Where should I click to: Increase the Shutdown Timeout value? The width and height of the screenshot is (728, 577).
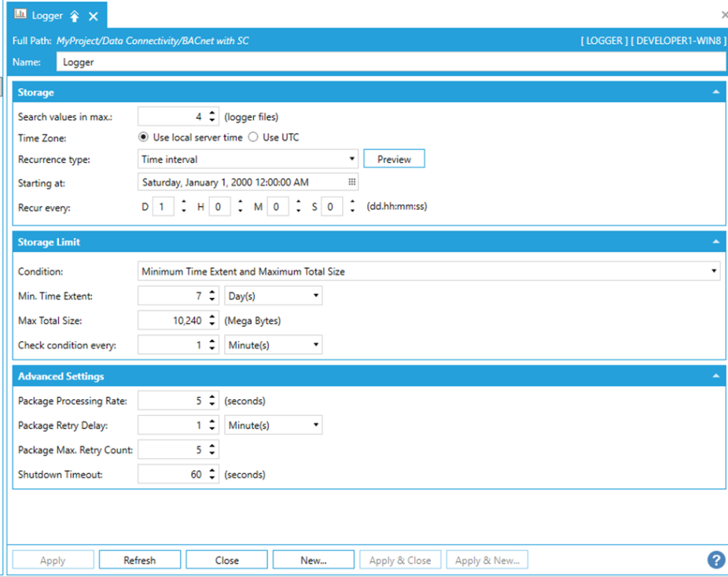pyautogui.click(x=212, y=470)
